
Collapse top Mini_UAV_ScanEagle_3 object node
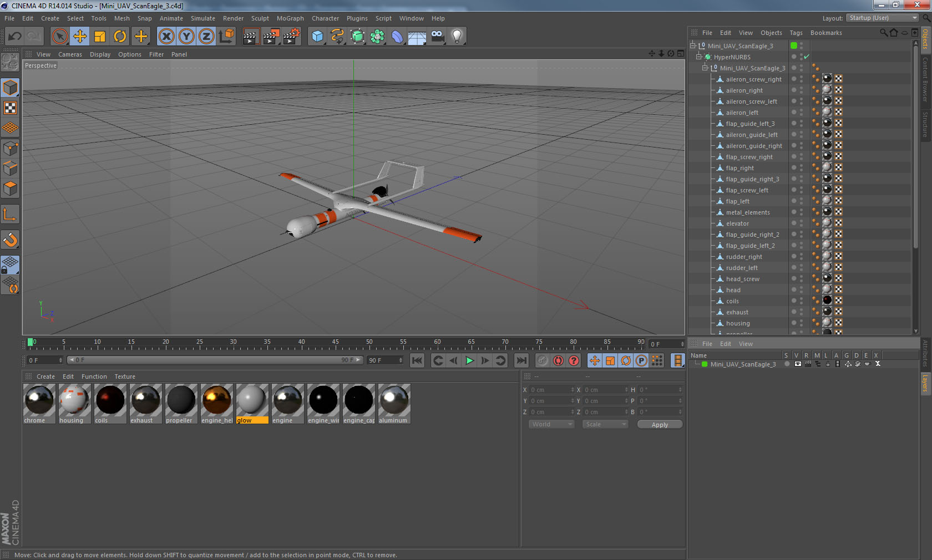point(693,45)
